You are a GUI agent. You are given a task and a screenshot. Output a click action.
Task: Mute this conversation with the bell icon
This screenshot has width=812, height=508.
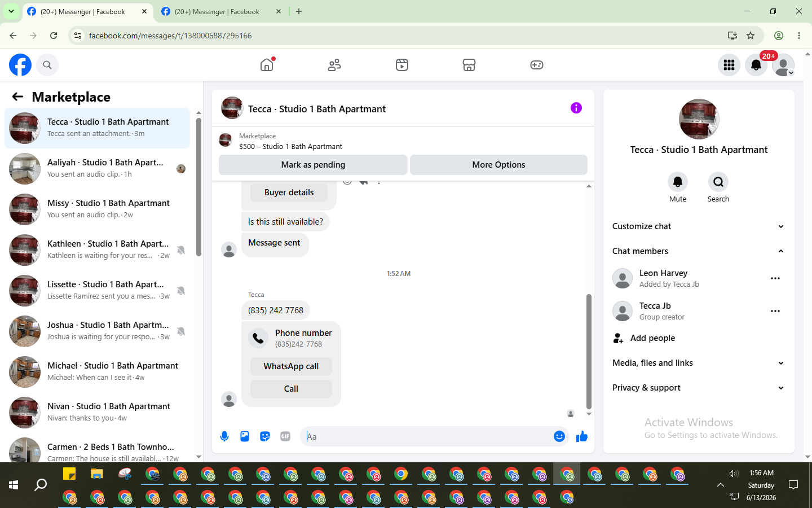pos(678,182)
